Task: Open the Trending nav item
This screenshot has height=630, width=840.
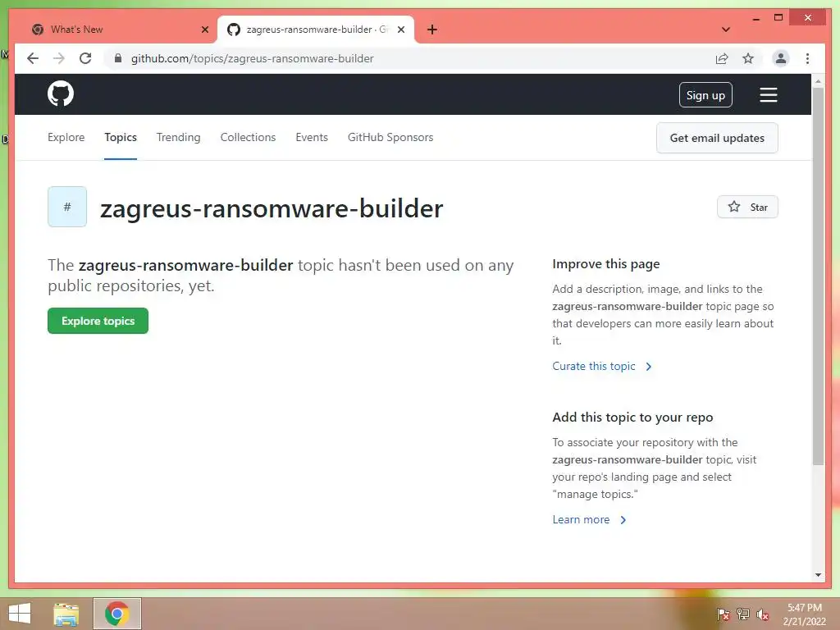Action: pos(178,137)
